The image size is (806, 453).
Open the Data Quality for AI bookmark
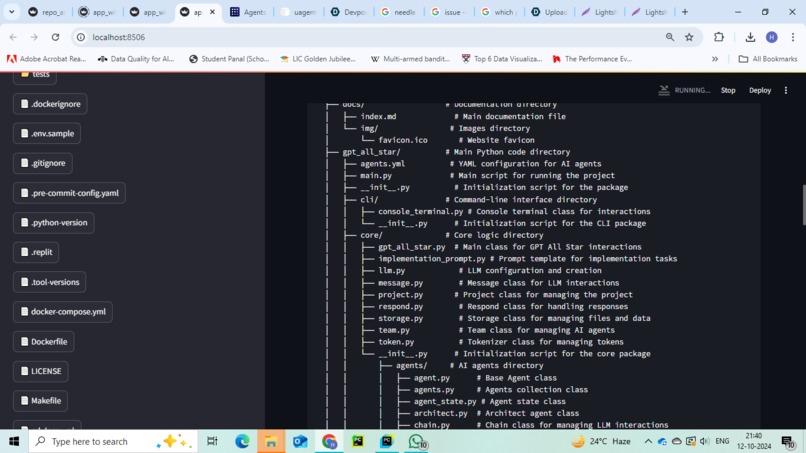pyautogui.click(x=136, y=59)
